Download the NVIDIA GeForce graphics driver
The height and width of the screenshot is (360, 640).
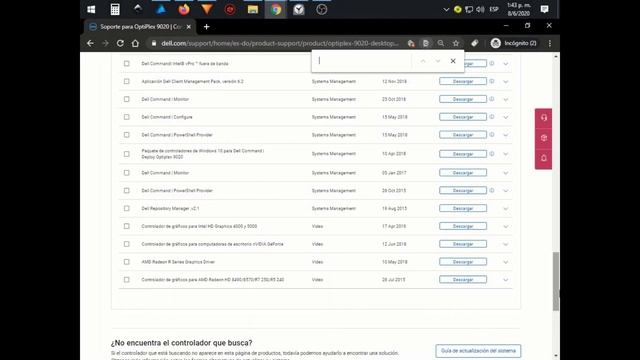(x=463, y=244)
